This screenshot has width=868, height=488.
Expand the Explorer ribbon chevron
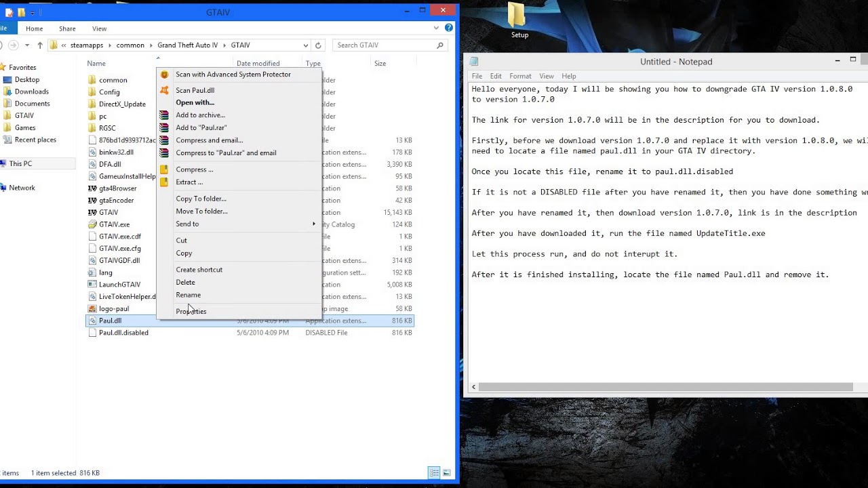point(436,28)
